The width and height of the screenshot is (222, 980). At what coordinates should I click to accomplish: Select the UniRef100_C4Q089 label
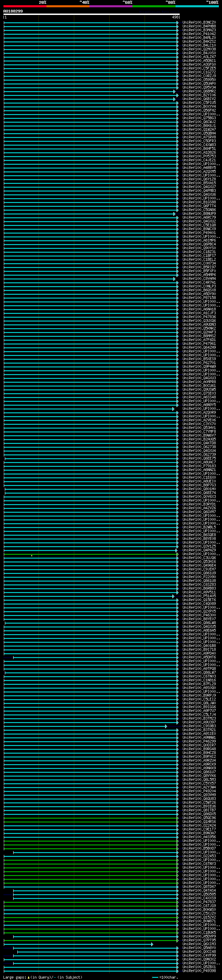click(x=199, y=604)
